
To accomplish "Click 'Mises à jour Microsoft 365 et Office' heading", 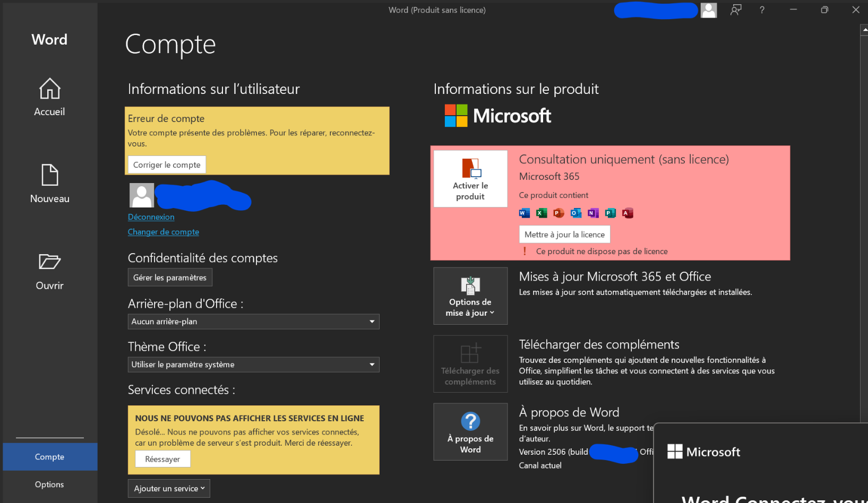I will (x=615, y=276).
